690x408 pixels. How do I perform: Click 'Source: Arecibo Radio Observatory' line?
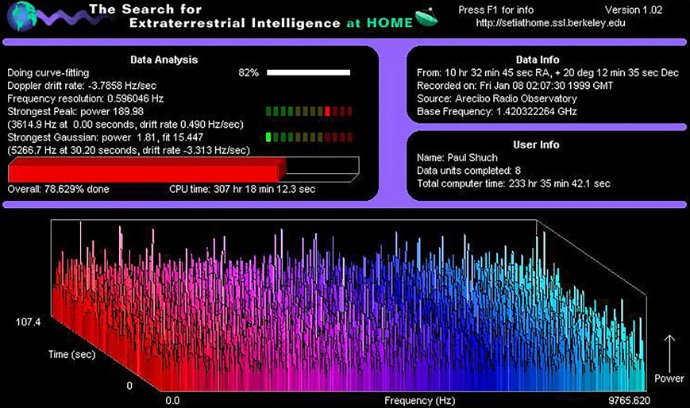[497, 99]
